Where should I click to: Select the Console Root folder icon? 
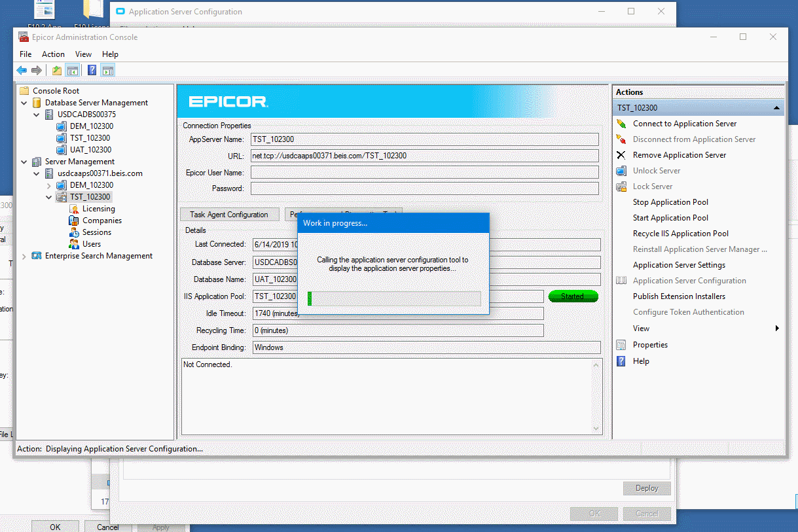(x=24, y=91)
